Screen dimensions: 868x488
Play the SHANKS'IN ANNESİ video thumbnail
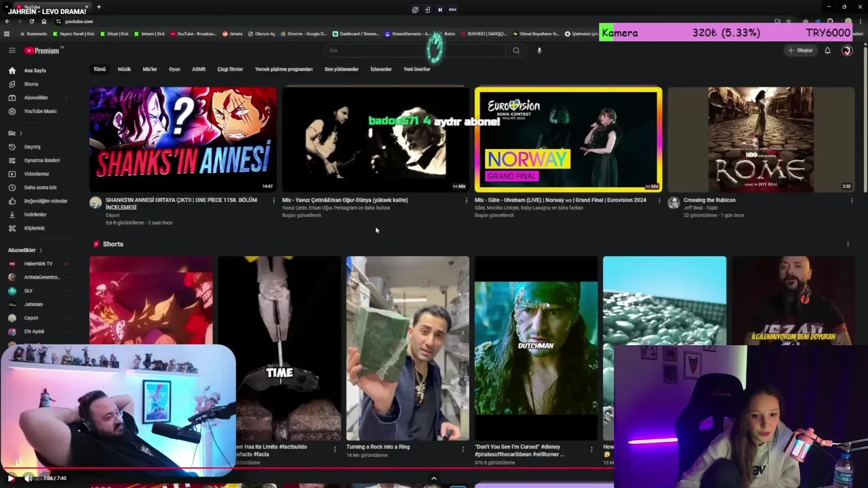(183, 139)
